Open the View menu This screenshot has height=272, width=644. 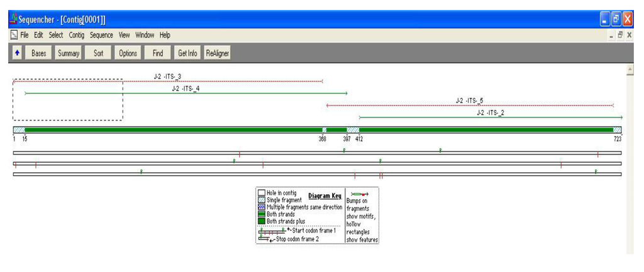pyautogui.click(x=125, y=35)
